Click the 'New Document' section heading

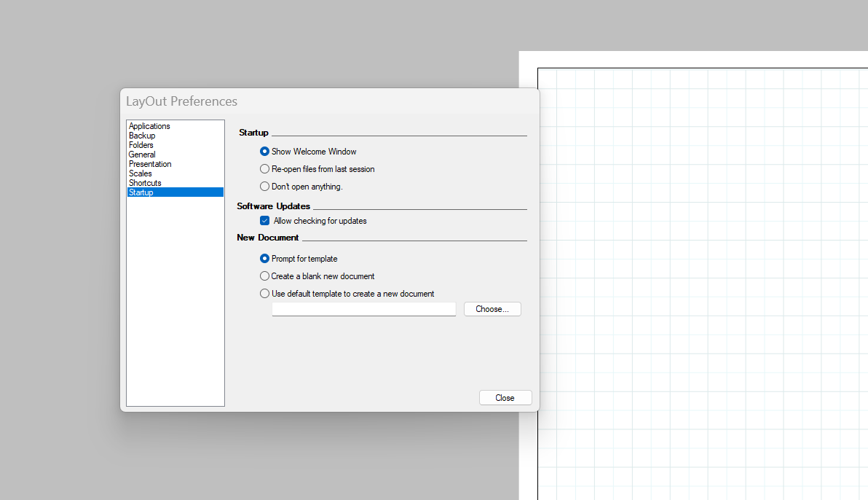(268, 238)
